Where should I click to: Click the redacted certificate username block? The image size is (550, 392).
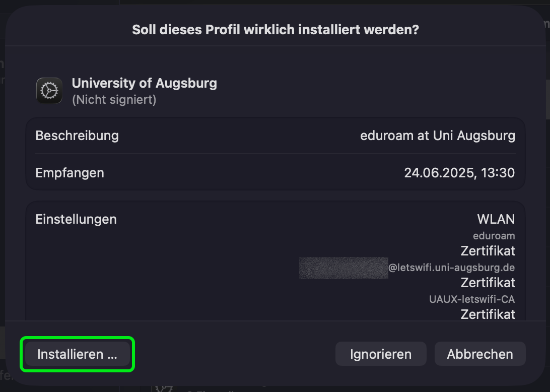pyautogui.click(x=343, y=268)
